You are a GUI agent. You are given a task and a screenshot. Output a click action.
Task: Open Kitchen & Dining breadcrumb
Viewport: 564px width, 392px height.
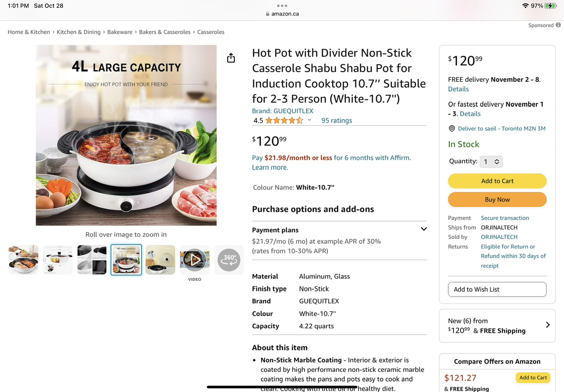[x=79, y=32]
